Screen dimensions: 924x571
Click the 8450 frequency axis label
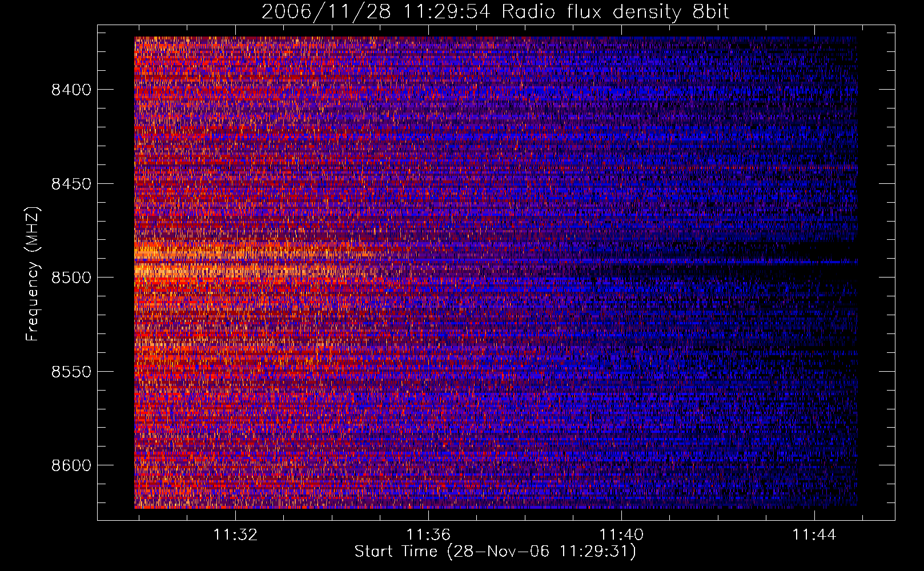pos(71,184)
